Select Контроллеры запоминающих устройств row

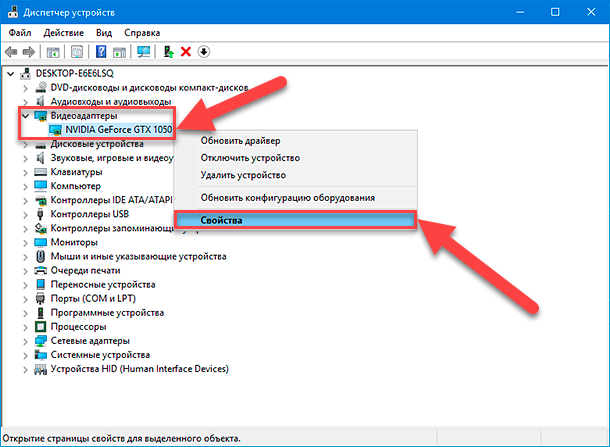(x=112, y=228)
